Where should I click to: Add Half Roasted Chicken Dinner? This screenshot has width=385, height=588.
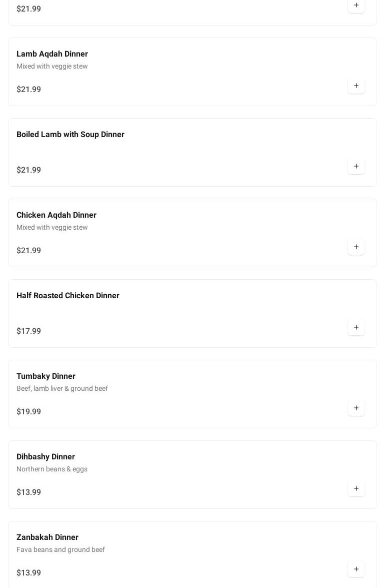click(x=356, y=327)
